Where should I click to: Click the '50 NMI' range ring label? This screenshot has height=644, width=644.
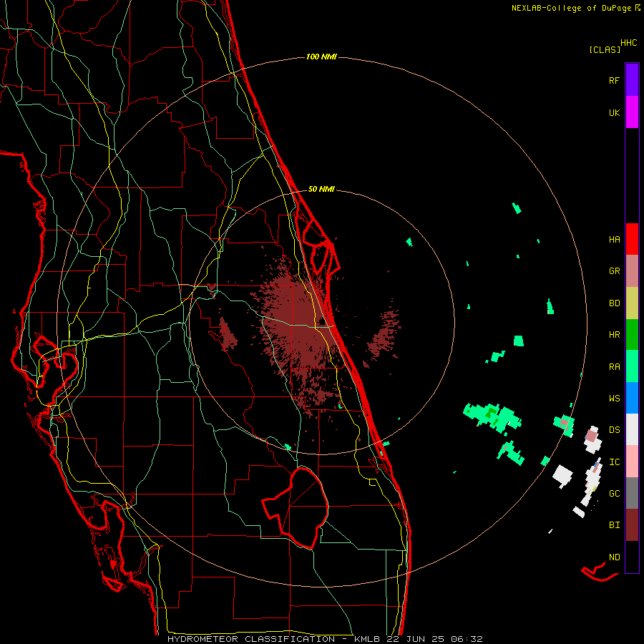pos(321,190)
